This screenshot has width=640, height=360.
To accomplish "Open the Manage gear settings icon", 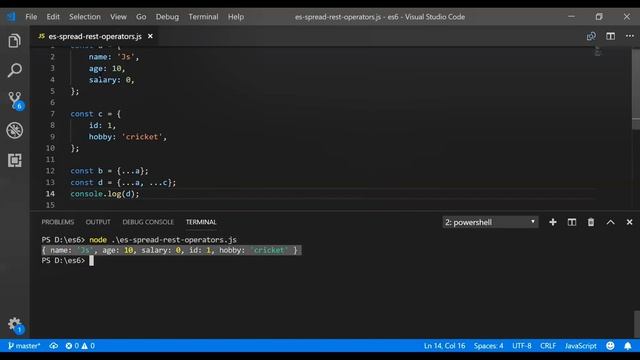I will 16,325.
